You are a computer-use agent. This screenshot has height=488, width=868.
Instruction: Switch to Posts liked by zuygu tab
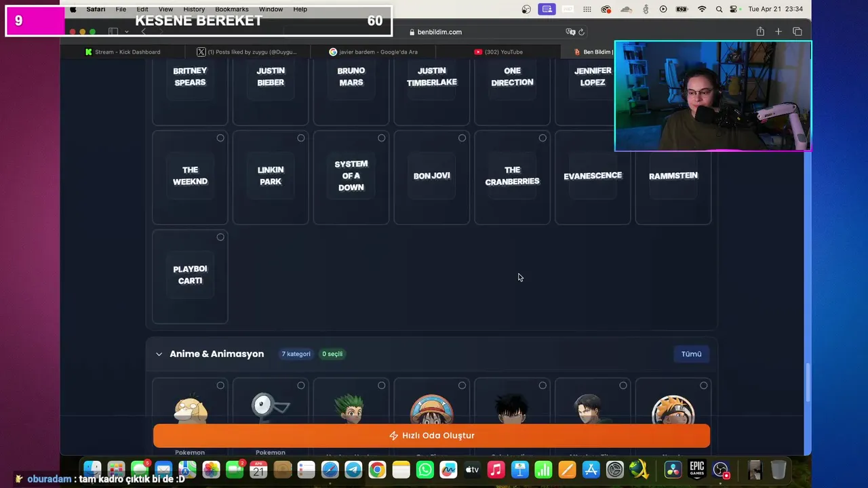point(247,52)
